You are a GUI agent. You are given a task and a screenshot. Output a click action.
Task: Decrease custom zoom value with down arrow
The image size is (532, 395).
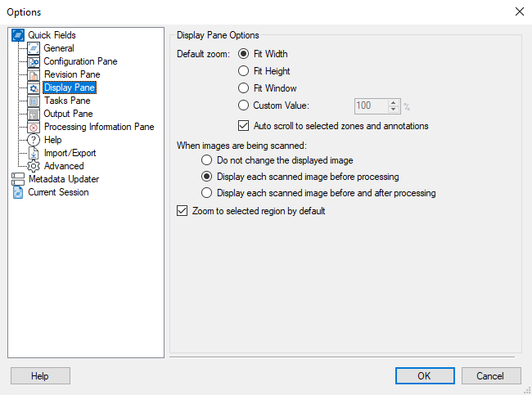click(393, 110)
